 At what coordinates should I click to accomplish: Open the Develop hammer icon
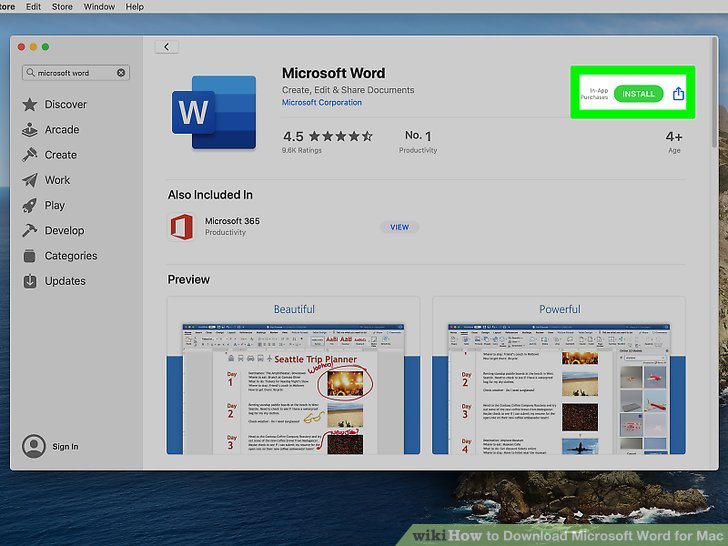coord(30,230)
